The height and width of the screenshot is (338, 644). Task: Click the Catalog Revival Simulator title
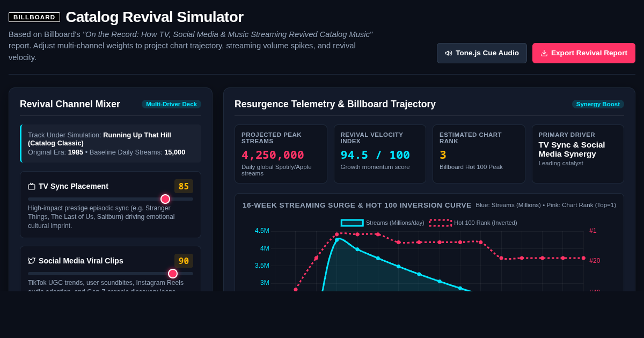[x=155, y=17]
